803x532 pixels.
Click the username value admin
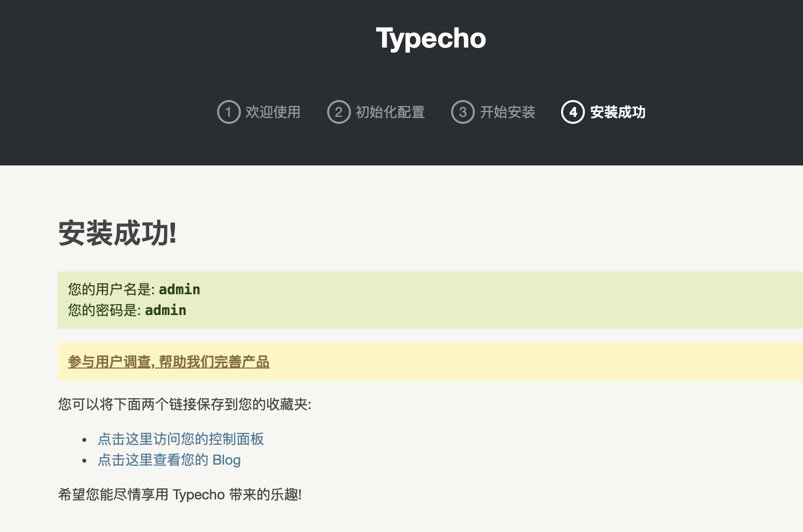(x=179, y=289)
